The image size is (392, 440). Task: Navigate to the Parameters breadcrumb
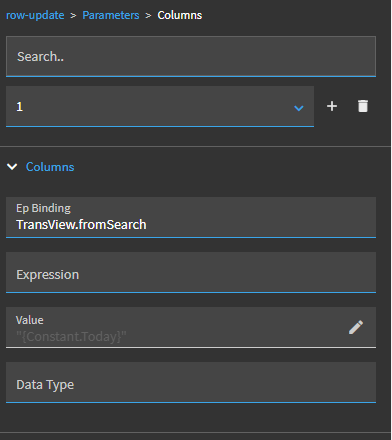(111, 15)
